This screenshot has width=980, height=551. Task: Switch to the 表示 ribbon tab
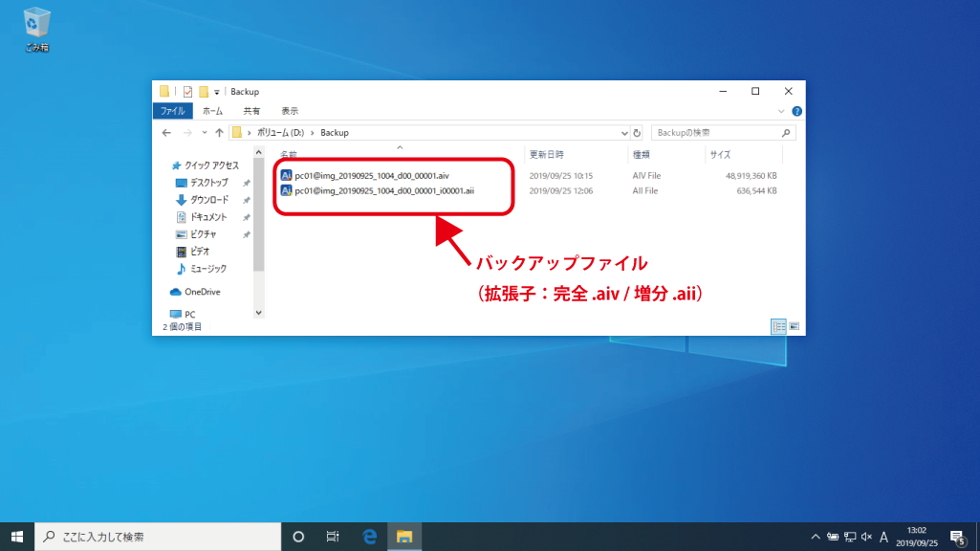[290, 111]
